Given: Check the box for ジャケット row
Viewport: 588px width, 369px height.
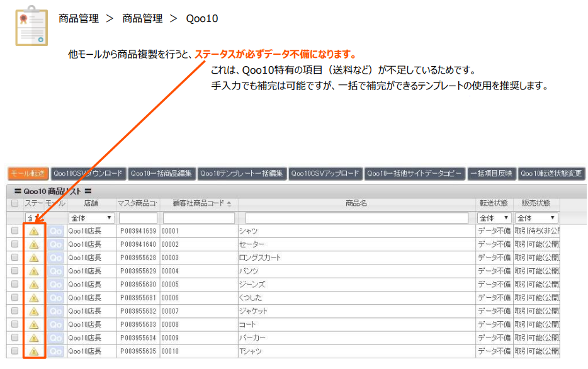Looking at the screenshot, I should pyautogui.click(x=14, y=311).
